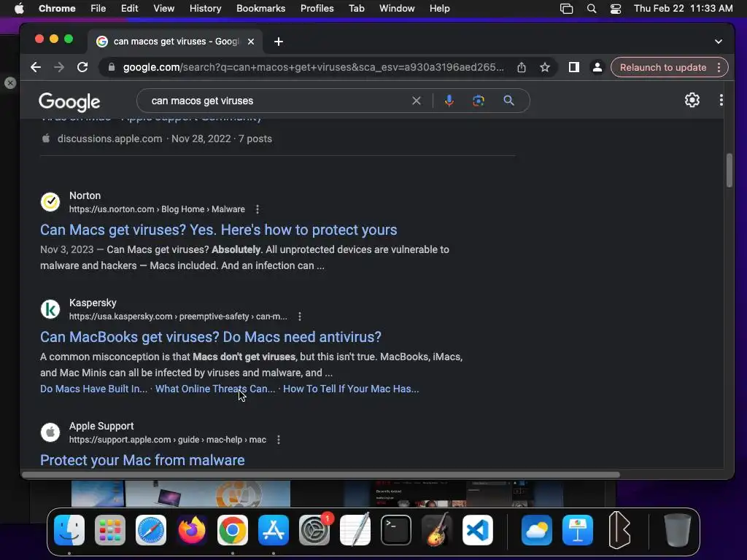
Task: Open the Apple menu
Action: pyautogui.click(x=19, y=9)
